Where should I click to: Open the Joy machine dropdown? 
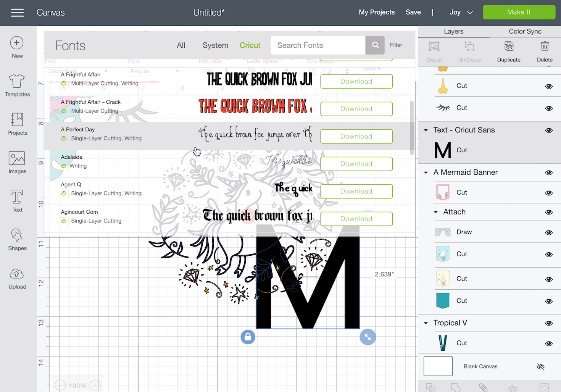(x=461, y=12)
